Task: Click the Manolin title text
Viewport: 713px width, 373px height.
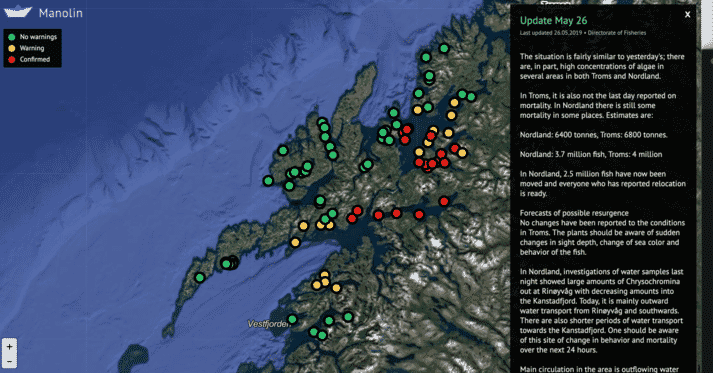Action: tap(61, 13)
